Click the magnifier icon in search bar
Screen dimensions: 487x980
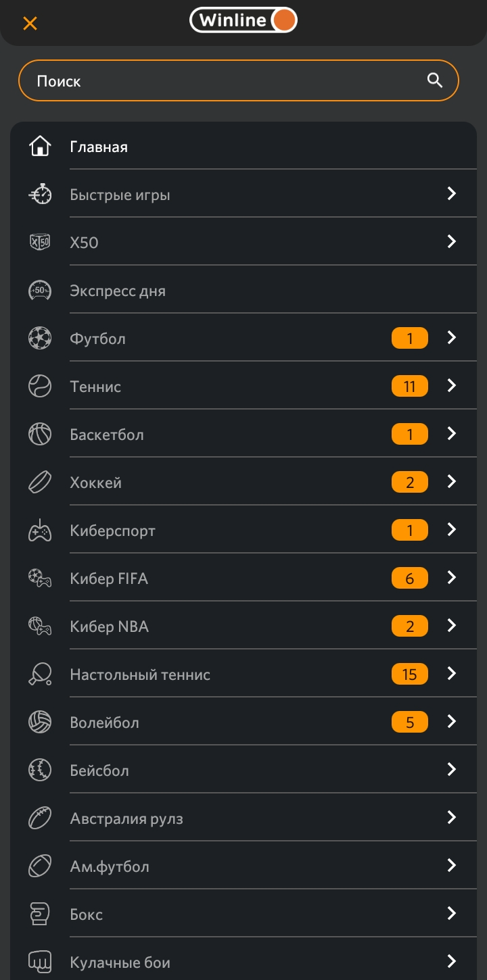click(435, 80)
